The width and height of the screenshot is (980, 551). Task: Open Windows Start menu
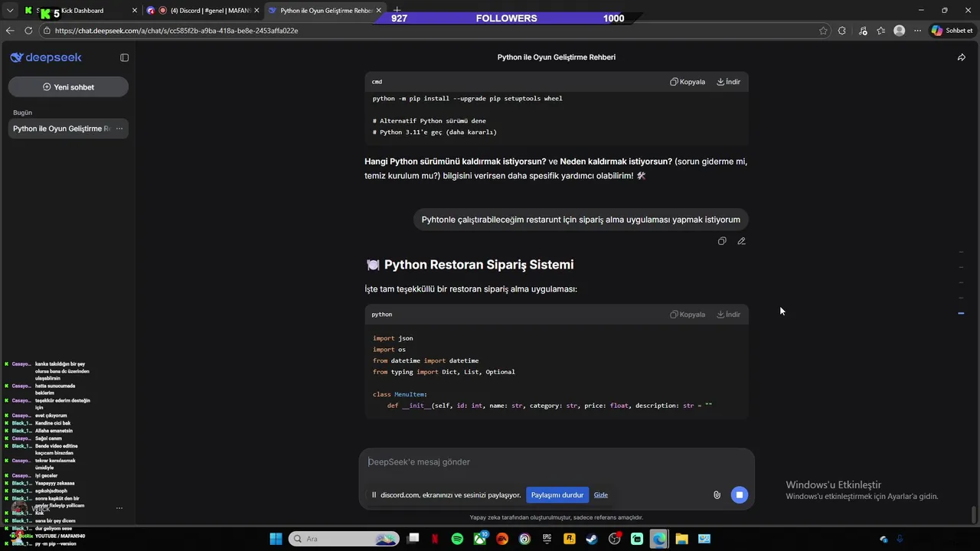click(x=276, y=539)
